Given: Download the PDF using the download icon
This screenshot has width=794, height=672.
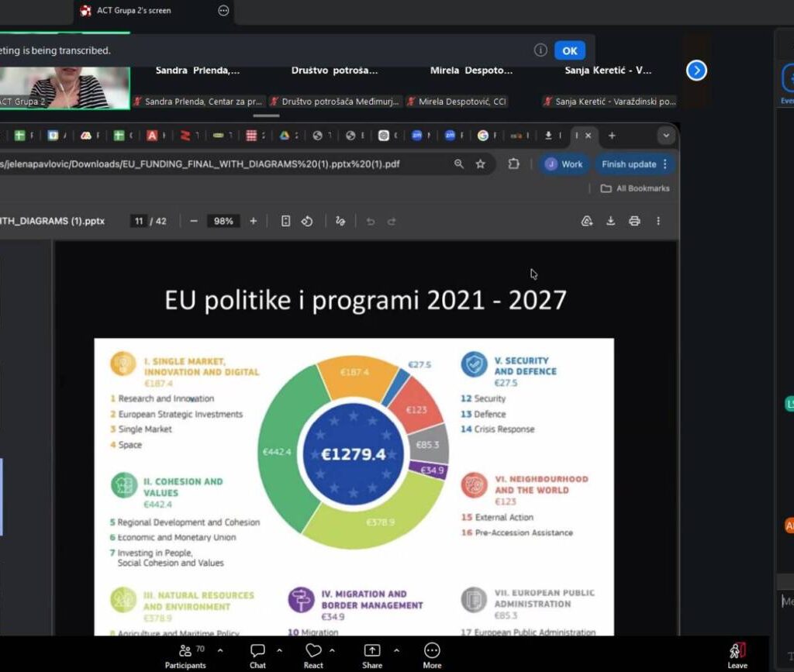Looking at the screenshot, I should click(610, 221).
